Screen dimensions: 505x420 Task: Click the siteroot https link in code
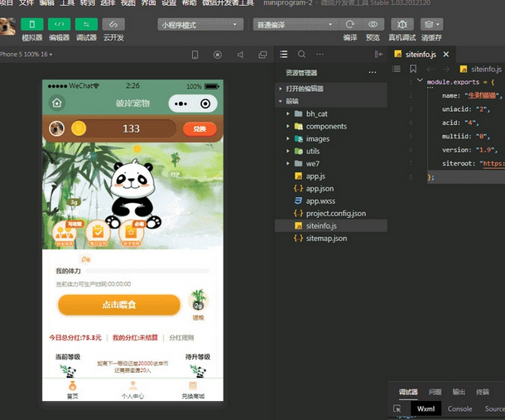(493, 163)
